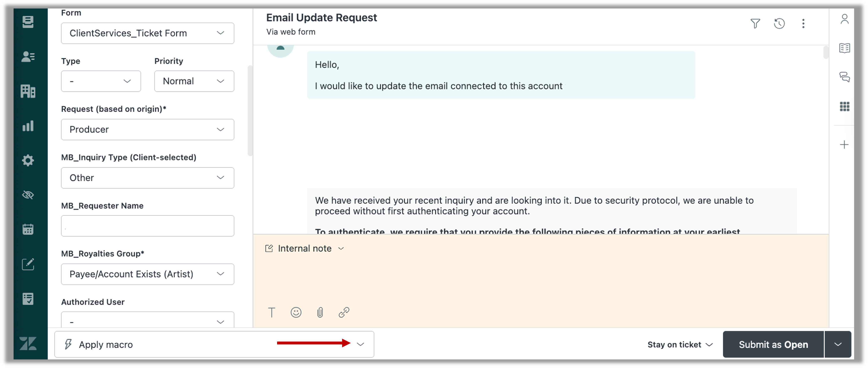Show ticket events history clock icon
The image size is (868, 368).
point(779,24)
